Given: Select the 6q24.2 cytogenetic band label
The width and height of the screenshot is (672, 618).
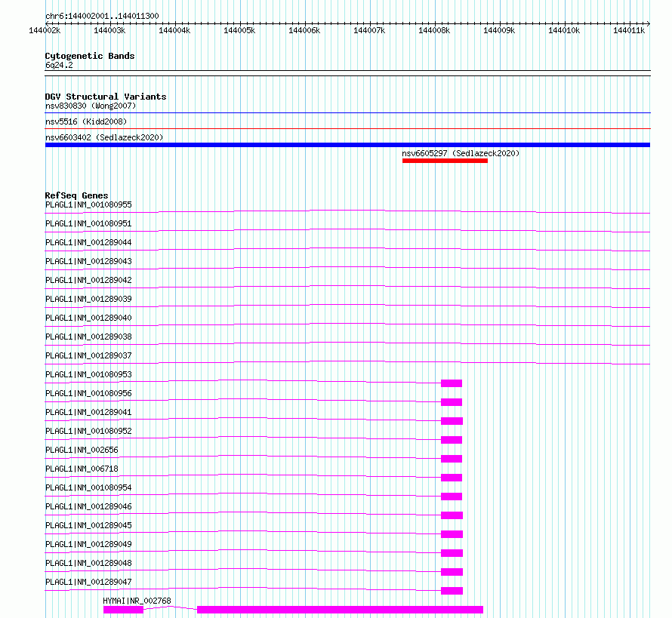Looking at the screenshot, I should pyautogui.click(x=59, y=65).
